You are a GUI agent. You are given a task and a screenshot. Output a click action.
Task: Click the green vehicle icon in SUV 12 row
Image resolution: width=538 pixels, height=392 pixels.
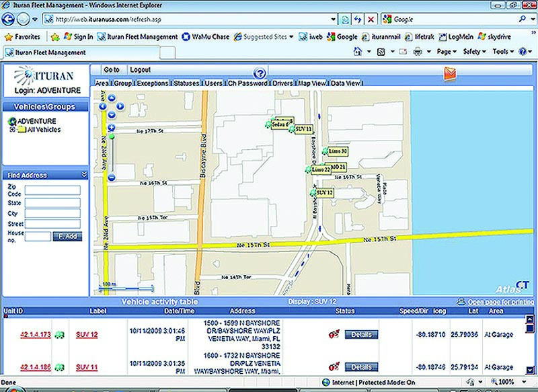[x=59, y=335]
